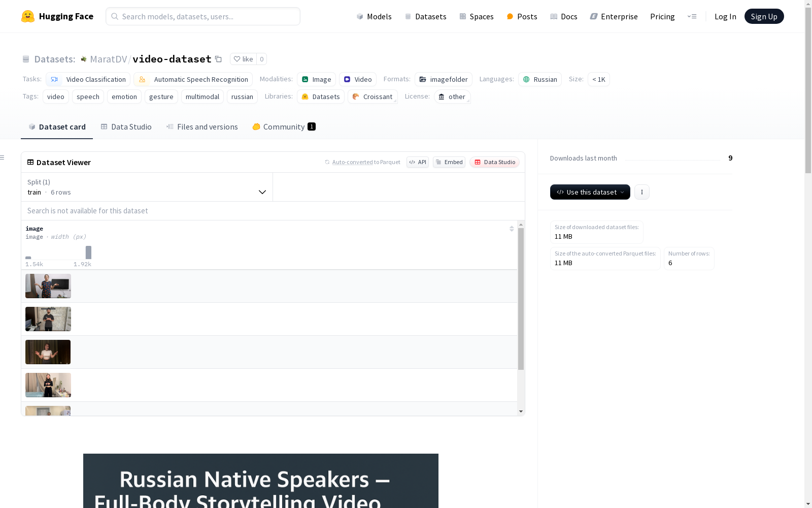Open left sidebar table of contents icon
The image size is (812, 508).
(3, 157)
